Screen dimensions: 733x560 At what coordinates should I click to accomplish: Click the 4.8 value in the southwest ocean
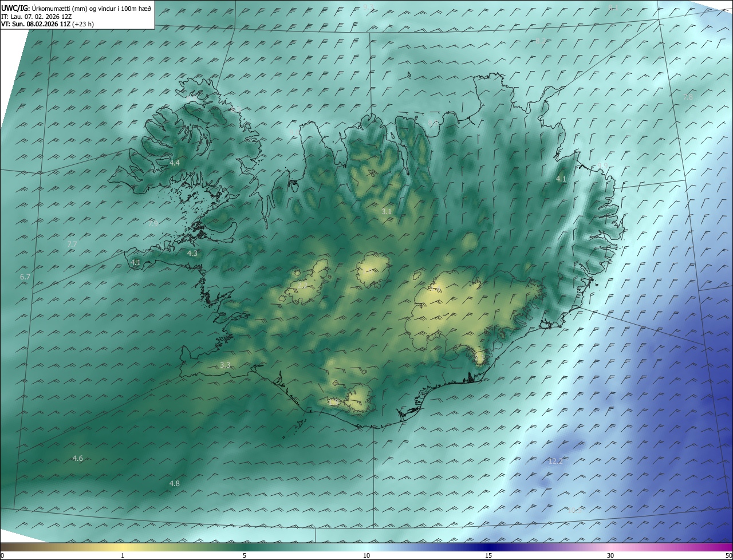coord(175,483)
